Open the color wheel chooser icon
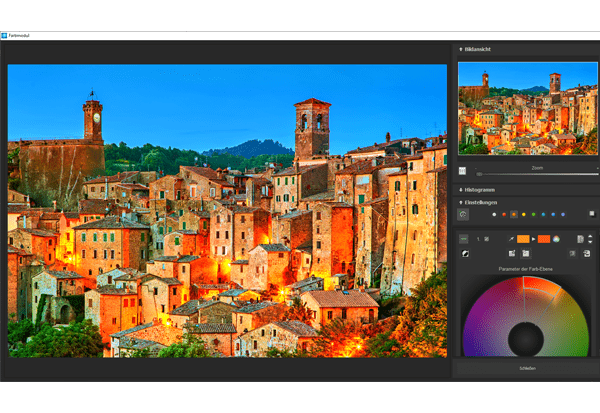600x413 pixels. [556, 239]
